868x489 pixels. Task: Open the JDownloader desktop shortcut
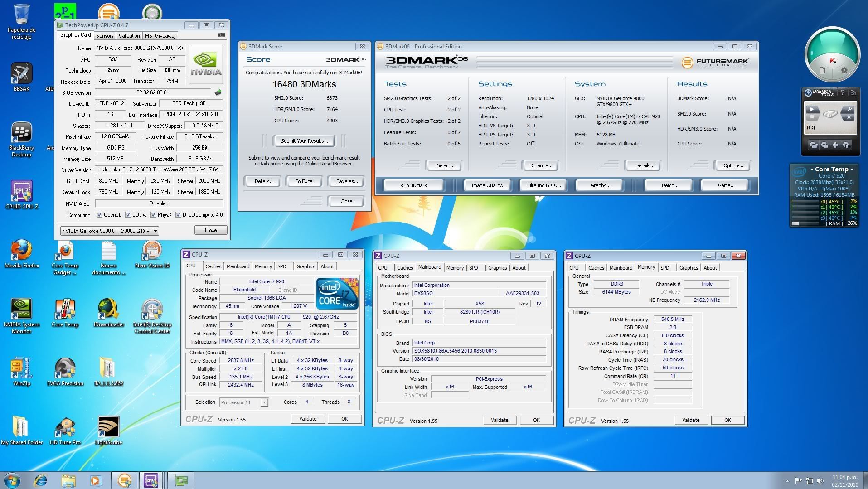108,313
